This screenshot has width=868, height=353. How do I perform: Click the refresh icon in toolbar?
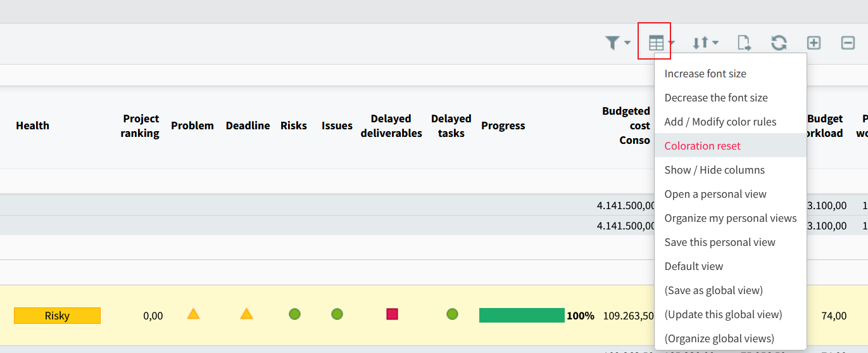click(x=778, y=42)
